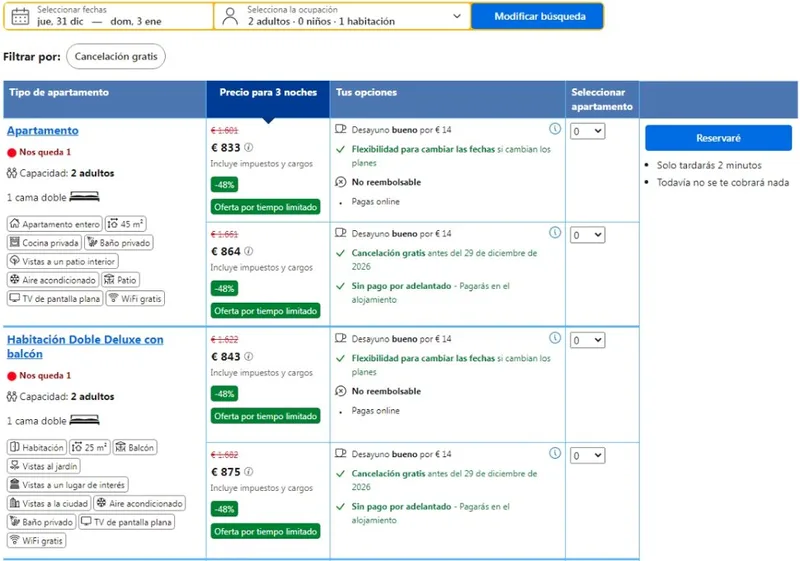
Task: Click the Aire acondicionado tag under Apartamento
Action: coord(53,280)
